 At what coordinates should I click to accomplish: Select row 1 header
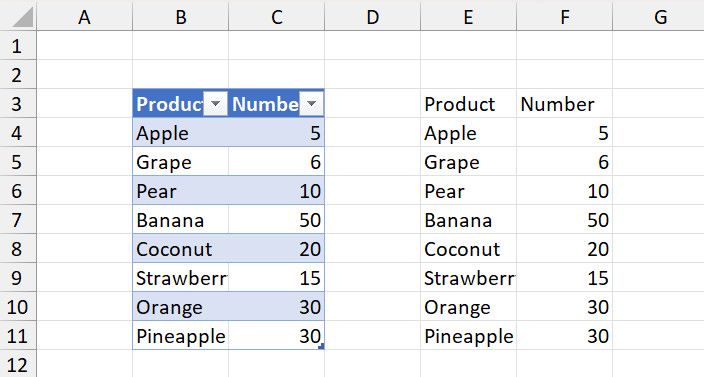pos(18,46)
